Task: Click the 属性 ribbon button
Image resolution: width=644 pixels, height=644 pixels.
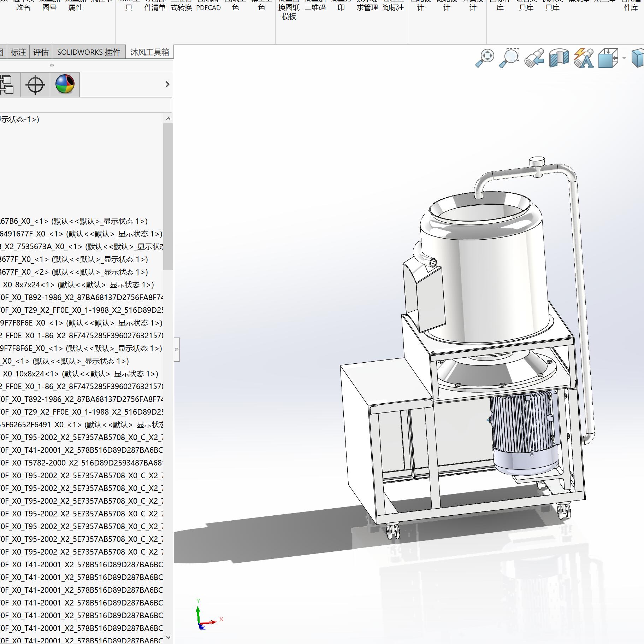Action: [76, 5]
